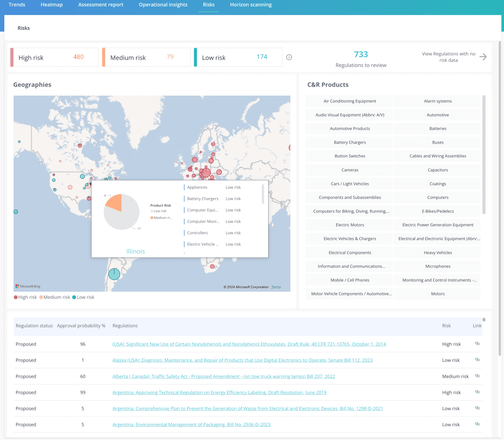Click the Illinois product risk pie chart
The width and height of the screenshot is (504, 440).
[122, 212]
